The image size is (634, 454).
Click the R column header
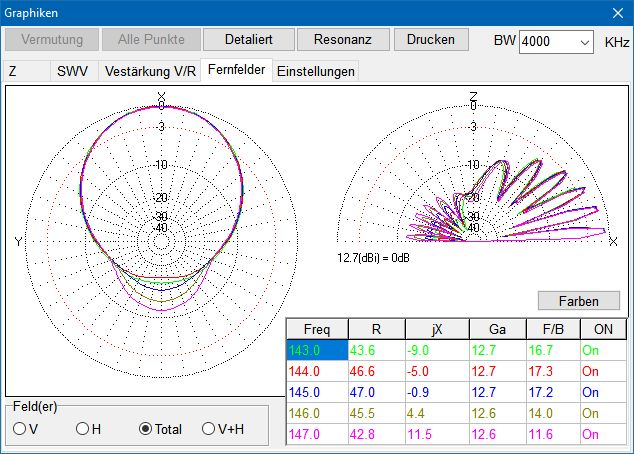(x=376, y=329)
